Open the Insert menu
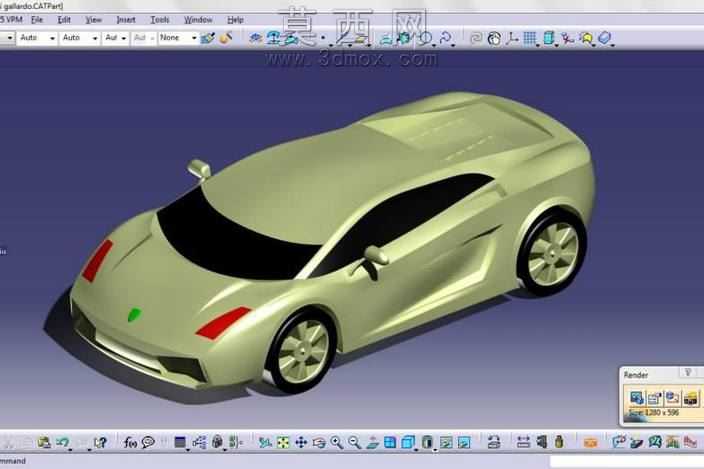 tap(126, 20)
